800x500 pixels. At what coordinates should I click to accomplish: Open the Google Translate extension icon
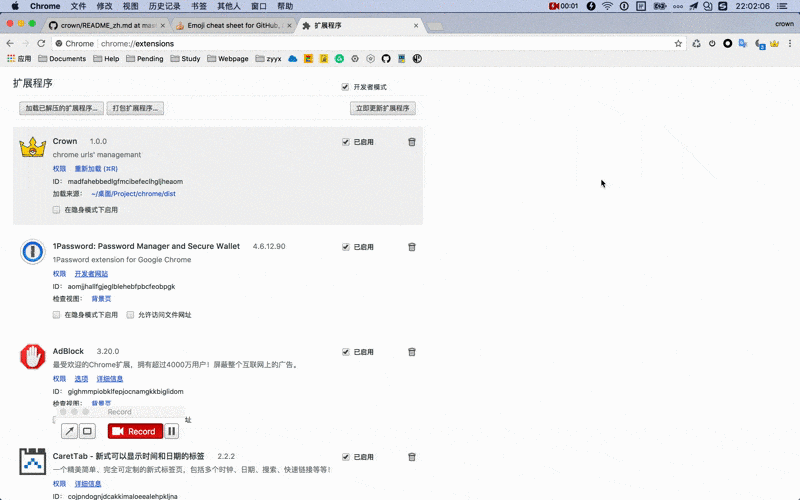coord(743,43)
